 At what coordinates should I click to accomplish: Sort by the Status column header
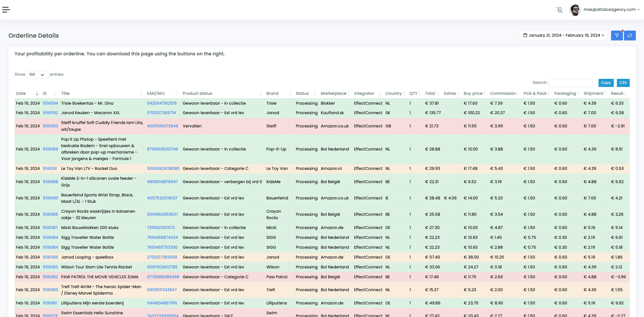click(x=307, y=93)
